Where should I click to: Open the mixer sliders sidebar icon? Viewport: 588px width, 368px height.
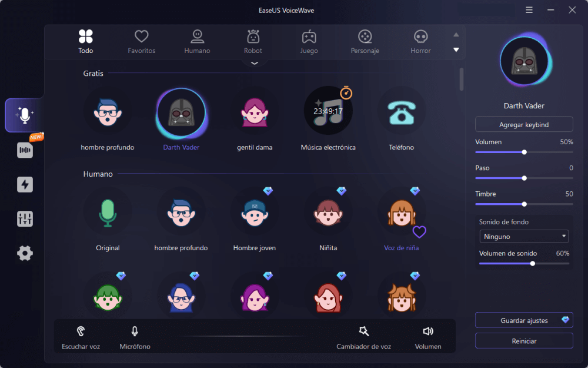point(25,218)
